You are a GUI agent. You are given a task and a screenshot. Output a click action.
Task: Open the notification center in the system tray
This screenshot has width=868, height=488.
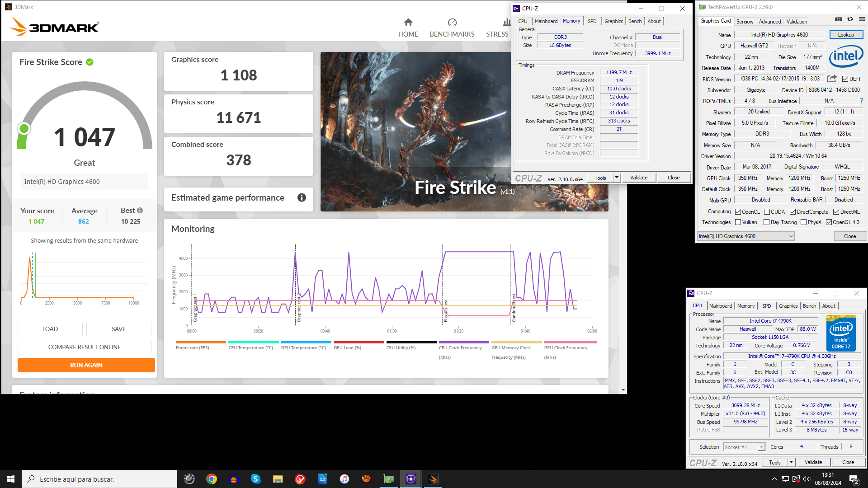pyautogui.click(x=854, y=479)
